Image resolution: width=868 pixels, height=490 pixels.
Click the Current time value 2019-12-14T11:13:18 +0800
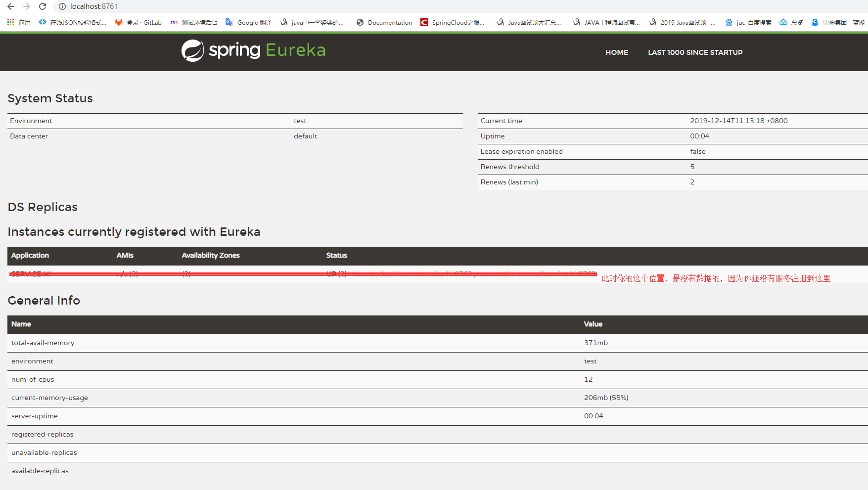pyautogui.click(x=739, y=121)
